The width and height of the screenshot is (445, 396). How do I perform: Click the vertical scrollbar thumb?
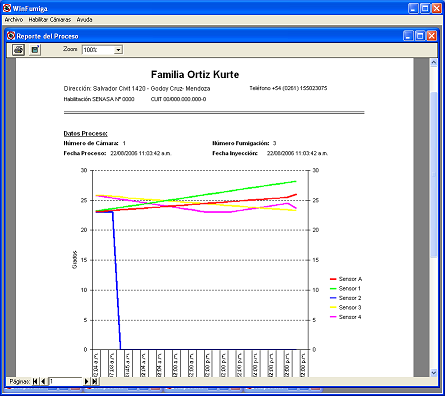[x=434, y=174]
